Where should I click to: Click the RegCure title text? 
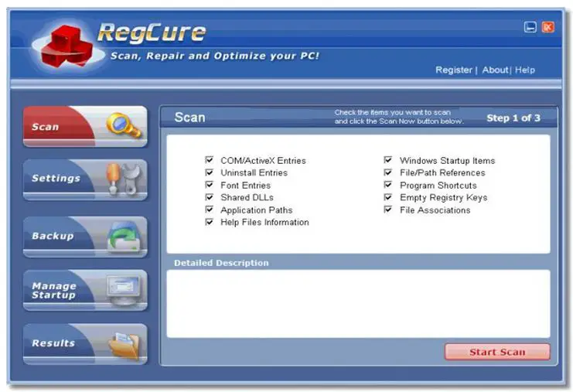(x=152, y=32)
